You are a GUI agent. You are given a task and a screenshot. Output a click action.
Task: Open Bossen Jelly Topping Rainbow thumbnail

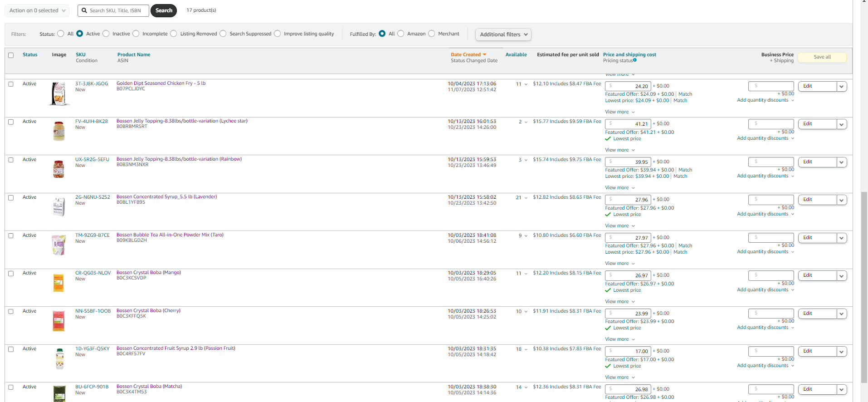click(59, 169)
